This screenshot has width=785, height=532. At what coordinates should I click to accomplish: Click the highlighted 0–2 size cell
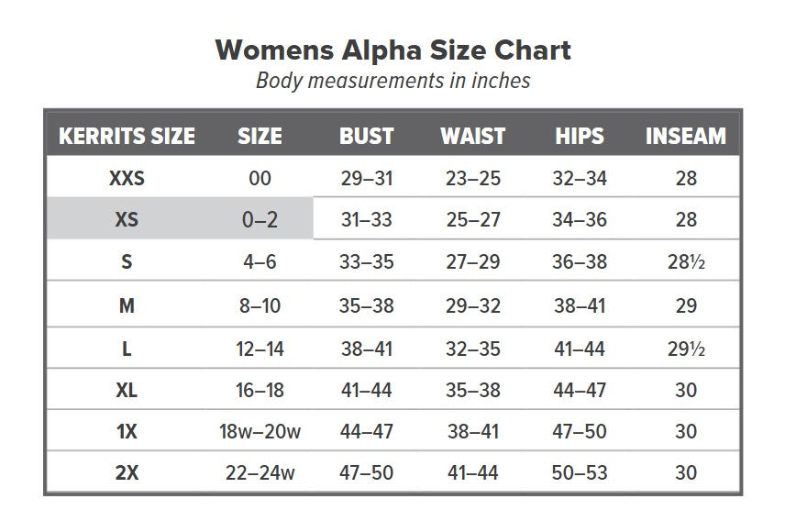point(260,220)
